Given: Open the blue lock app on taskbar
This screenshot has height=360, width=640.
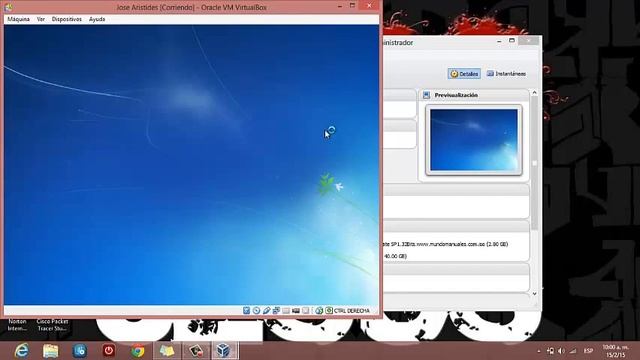Looking at the screenshot, I should (80, 351).
